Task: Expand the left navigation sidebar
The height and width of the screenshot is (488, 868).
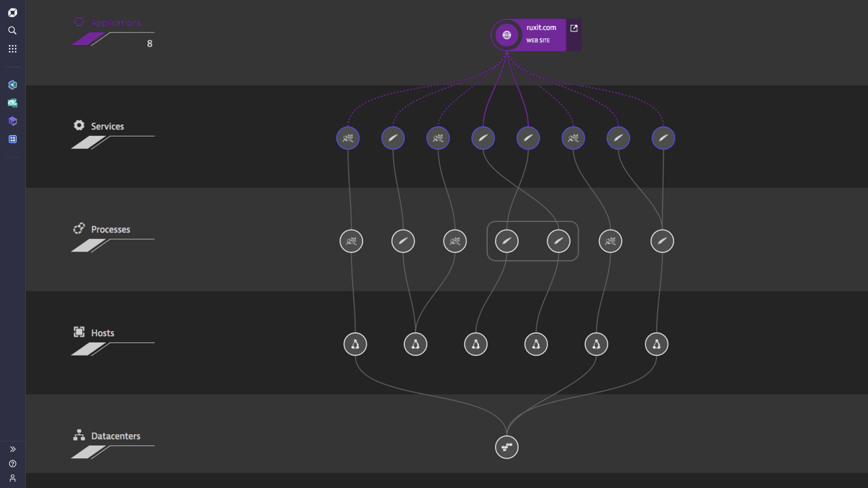Action: point(13,449)
